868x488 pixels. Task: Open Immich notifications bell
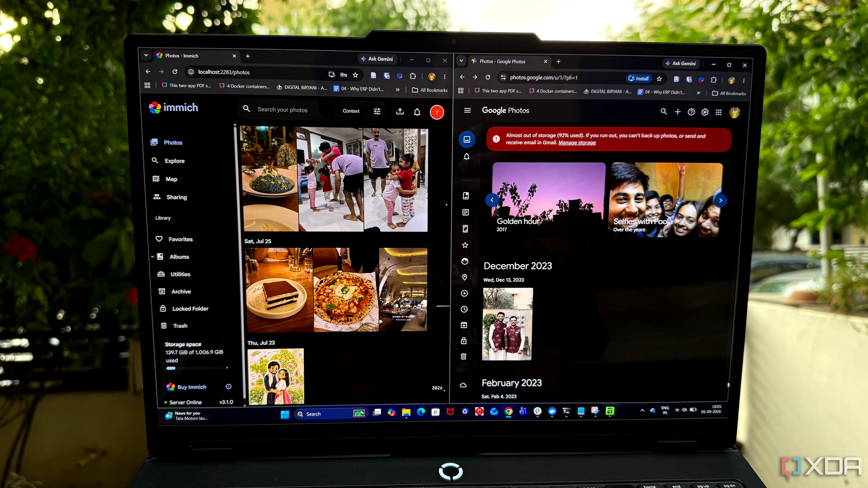pyautogui.click(x=417, y=112)
